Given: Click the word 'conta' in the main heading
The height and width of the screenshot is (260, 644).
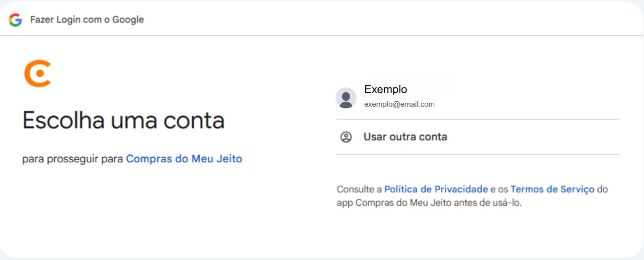Looking at the screenshot, I should pyautogui.click(x=195, y=121).
